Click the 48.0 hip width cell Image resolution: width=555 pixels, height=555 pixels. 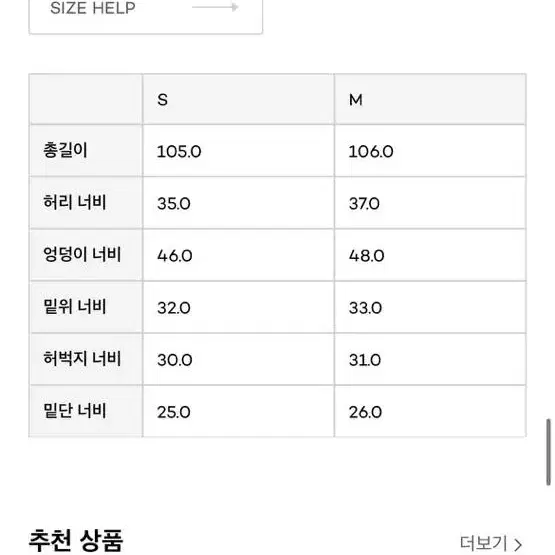(430, 255)
